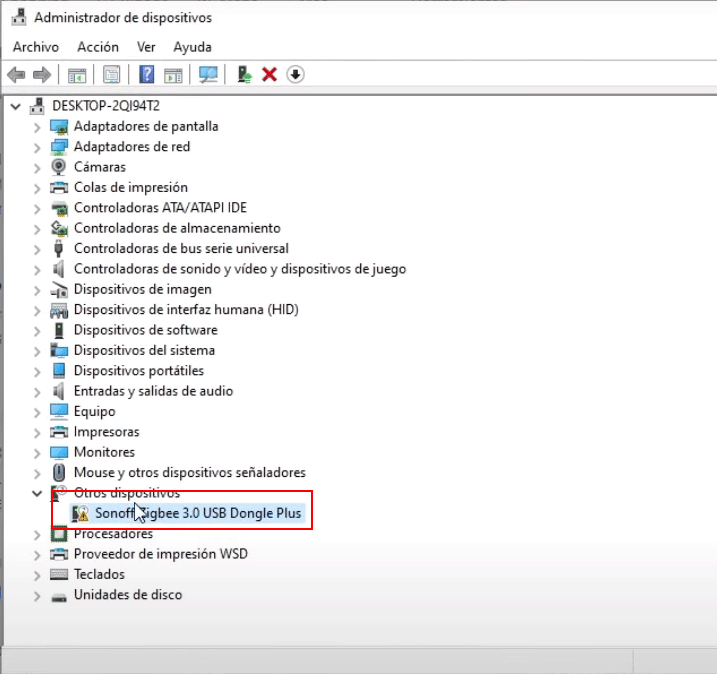The width and height of the screenshot is (717, 674).
Task: Click the action pane toolbar icon
Action: coord(173,75)
